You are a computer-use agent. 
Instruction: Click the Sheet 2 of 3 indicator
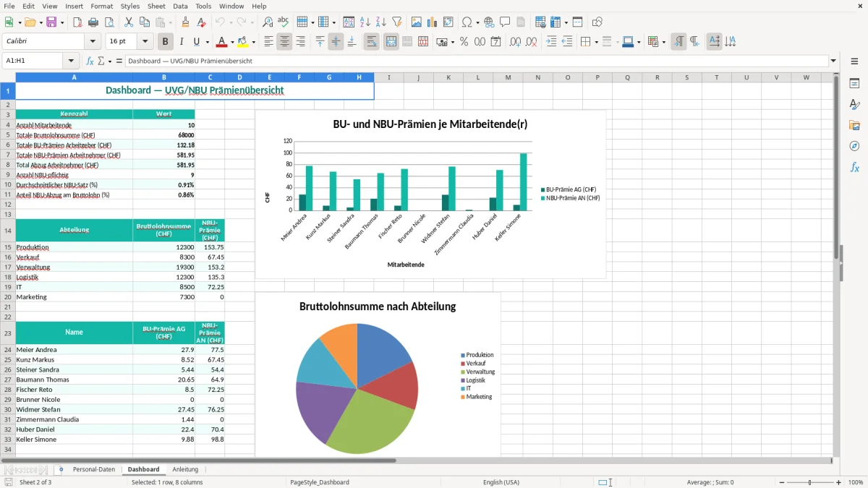[x=35, y=482]
